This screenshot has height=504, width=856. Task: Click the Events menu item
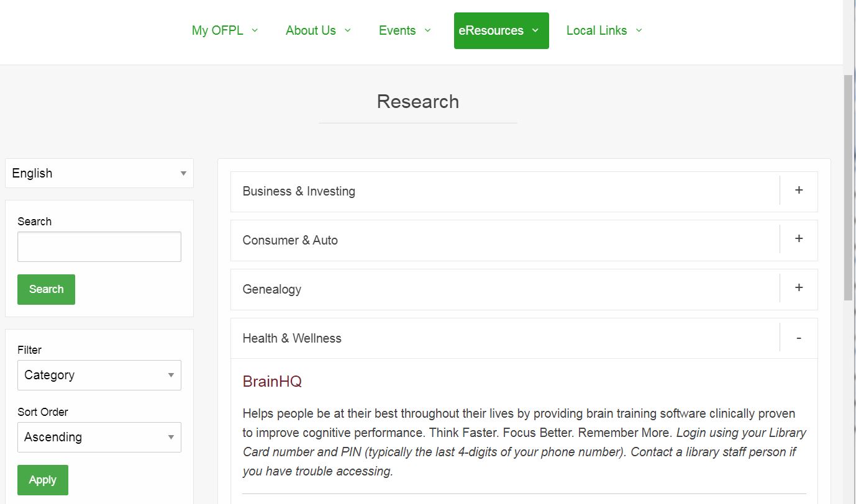398,30
